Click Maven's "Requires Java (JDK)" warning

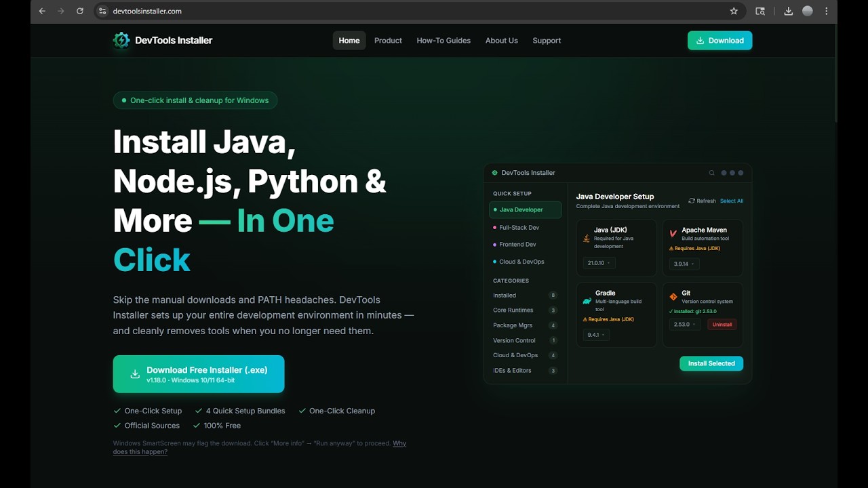pos(694,249)
